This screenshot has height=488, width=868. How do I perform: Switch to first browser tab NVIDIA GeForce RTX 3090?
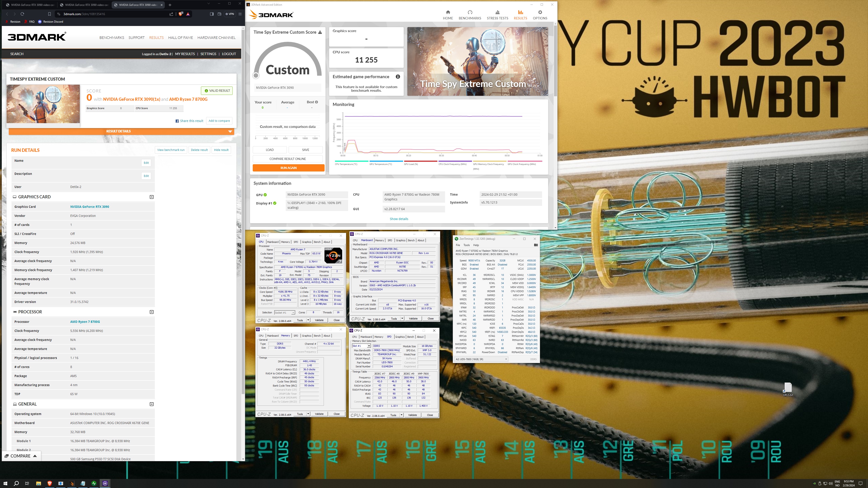tap(30, 5)
